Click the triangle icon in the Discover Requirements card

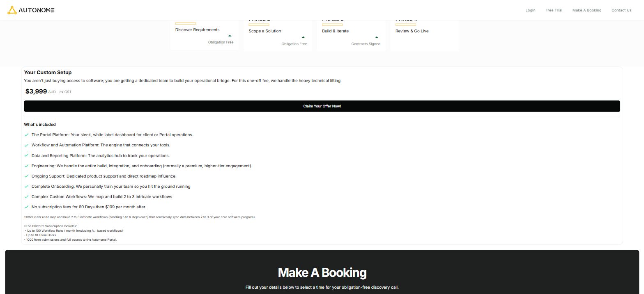point(230,36)
